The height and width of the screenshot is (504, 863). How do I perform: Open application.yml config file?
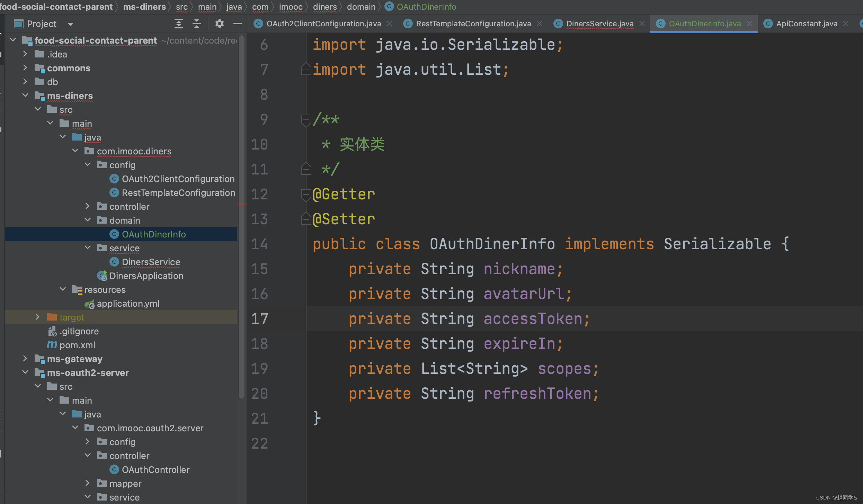pyautogui.click(x=128, y=303)
